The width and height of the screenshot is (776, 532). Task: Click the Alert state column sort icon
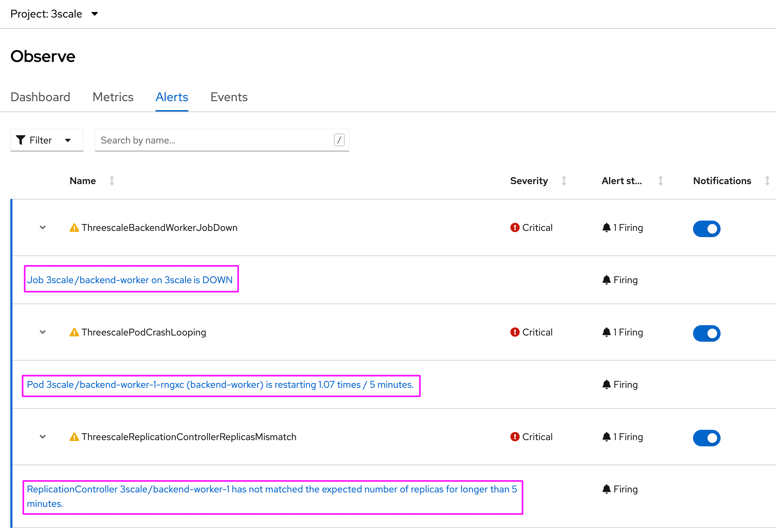click(660, 181)
